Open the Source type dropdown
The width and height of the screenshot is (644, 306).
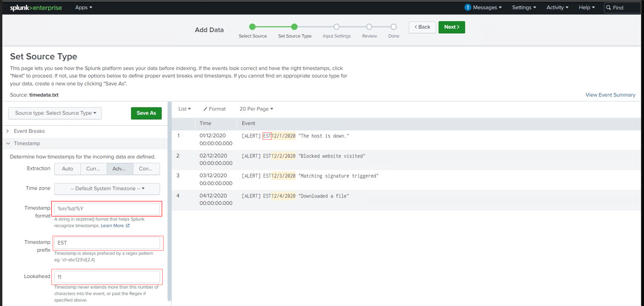pyautogui.click(x=55, y=113)
